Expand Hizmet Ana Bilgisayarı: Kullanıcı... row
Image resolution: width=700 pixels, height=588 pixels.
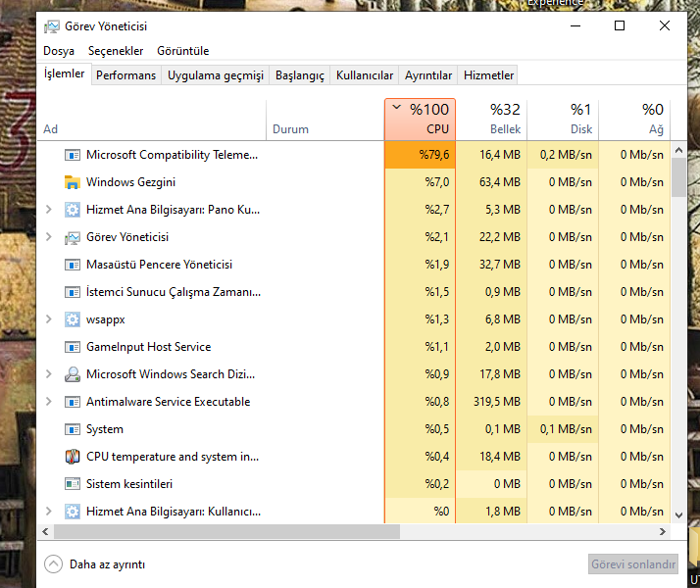point(49,512)
